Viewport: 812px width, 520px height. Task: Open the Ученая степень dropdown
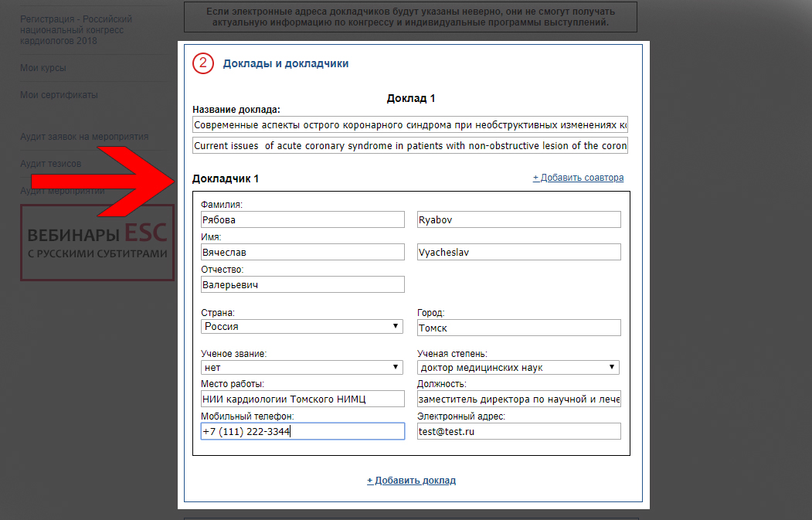pos(518,367)
